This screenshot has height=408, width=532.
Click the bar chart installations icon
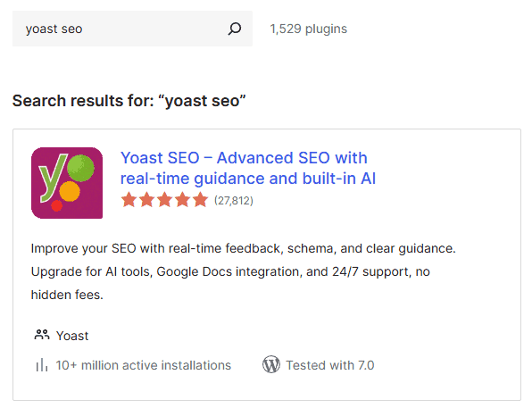pyautogui.click(x=41, y=365)
